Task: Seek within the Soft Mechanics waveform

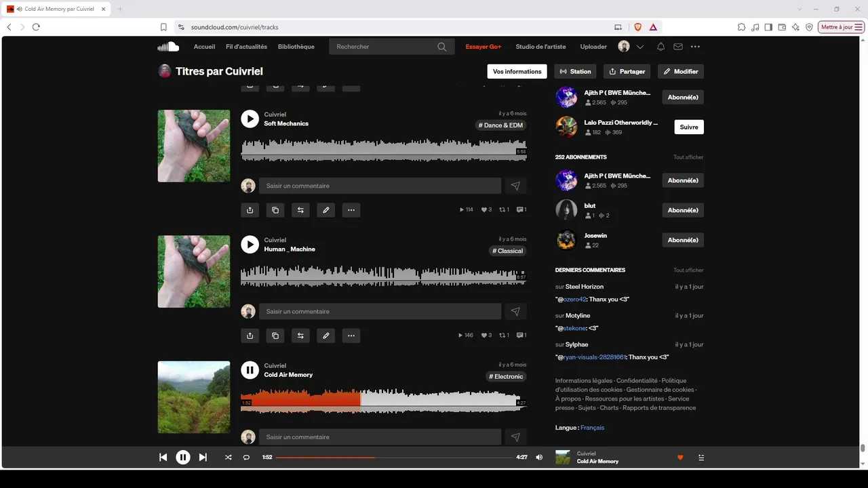Action: tap(384, 150)
